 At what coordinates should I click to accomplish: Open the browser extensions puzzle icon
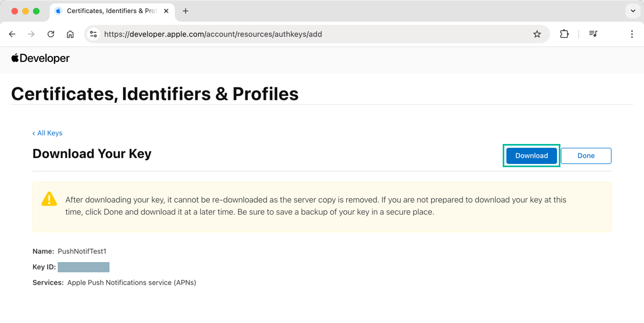pos(564,34)
